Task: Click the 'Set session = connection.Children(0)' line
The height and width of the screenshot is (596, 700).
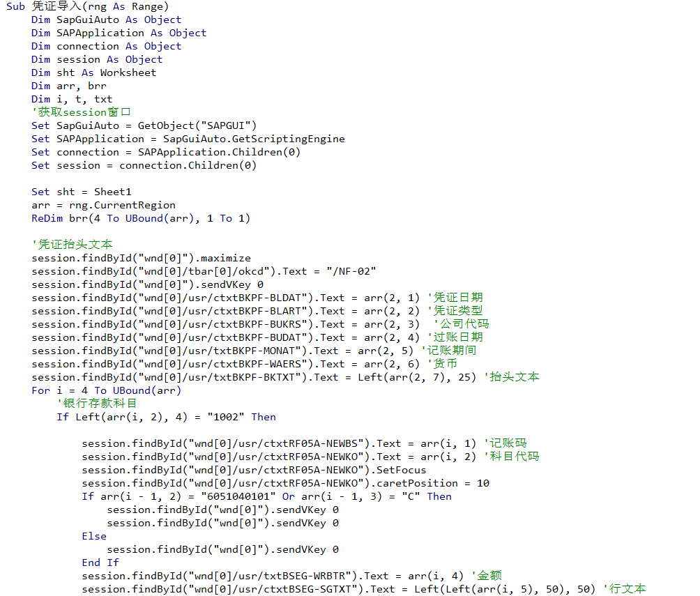Action: pos(144,166)
